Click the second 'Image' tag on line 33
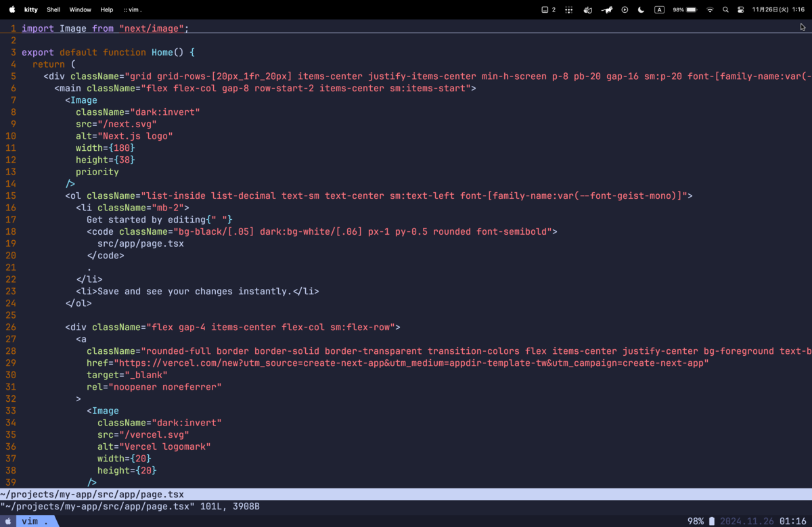The width and height of the screenshot is (812, 527). pyautogui.click(x=106, y=411)
